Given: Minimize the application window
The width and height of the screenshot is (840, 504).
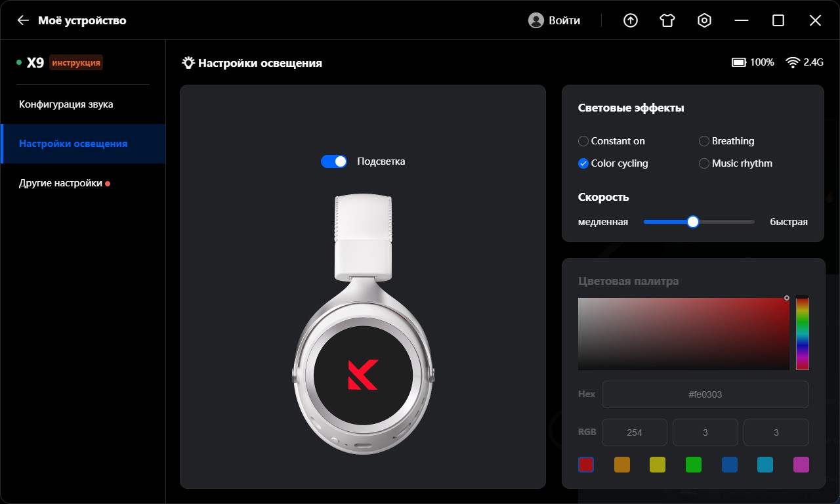Looking at the screenshot, I should point(742,20).
